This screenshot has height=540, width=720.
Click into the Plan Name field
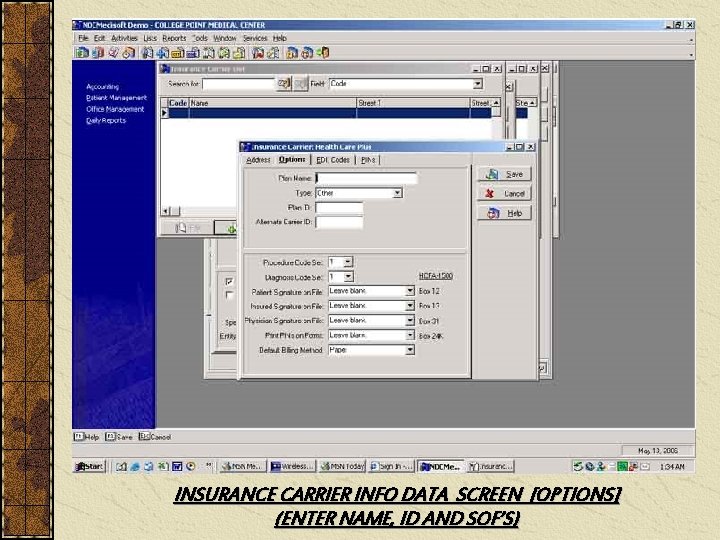coord(366,178)
